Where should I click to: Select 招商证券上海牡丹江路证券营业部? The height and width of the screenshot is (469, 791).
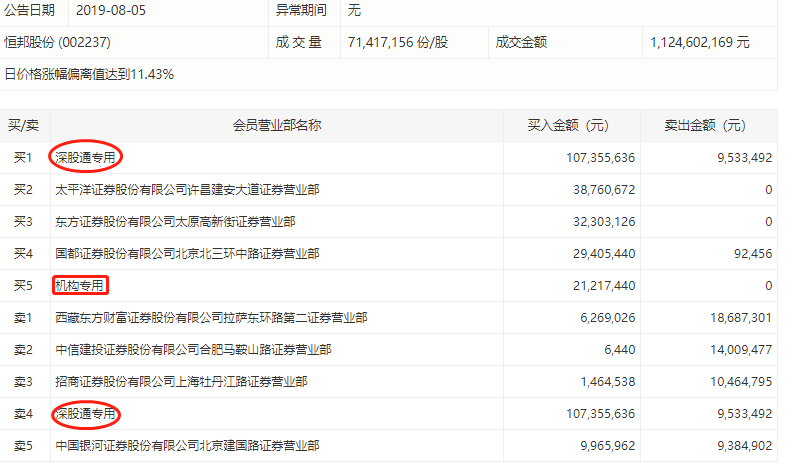(180, 381)
